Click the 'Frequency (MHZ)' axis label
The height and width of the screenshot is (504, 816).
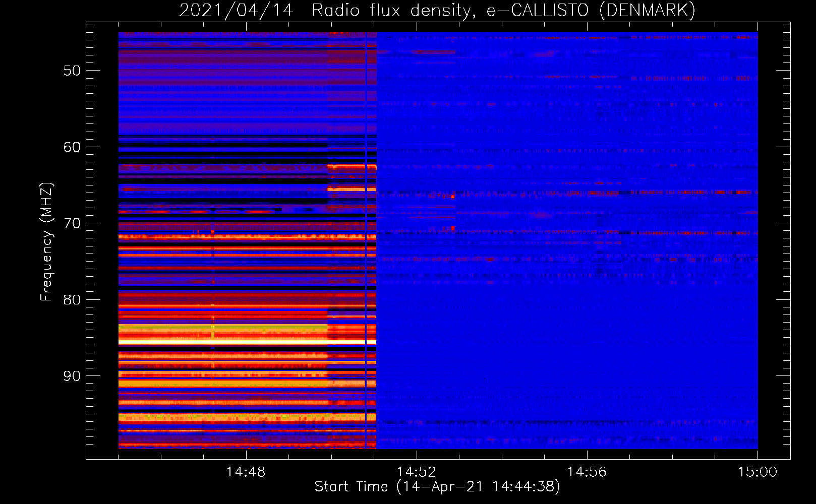[x=46, y=242]
